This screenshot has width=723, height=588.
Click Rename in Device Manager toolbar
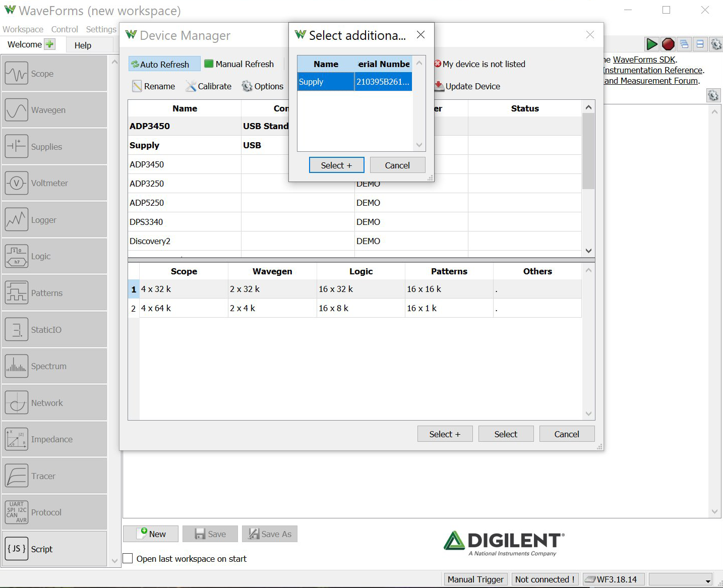[154, 86]
